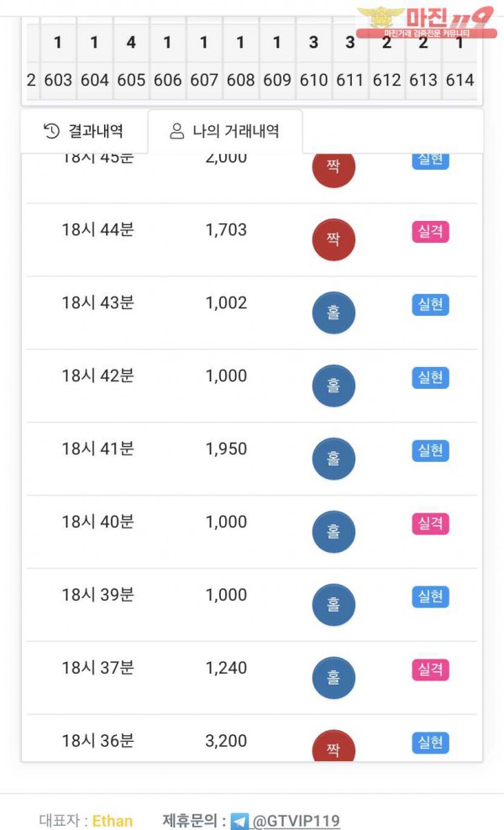The image size is (504, 830).
Task: Open the @GTVIP119 Telegram link
Action: [297, 821]
